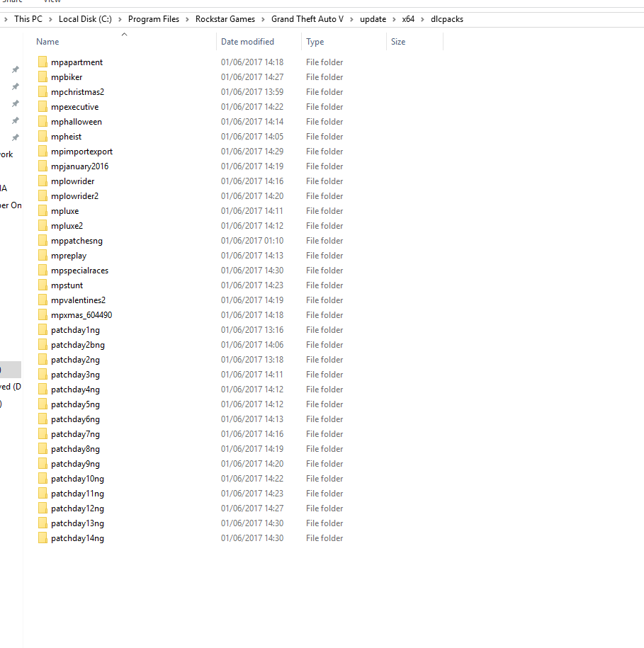The height and width of the screenshot is (648, 644).
Task: Select the patchday4ng folder name
Action: point(75,390)
